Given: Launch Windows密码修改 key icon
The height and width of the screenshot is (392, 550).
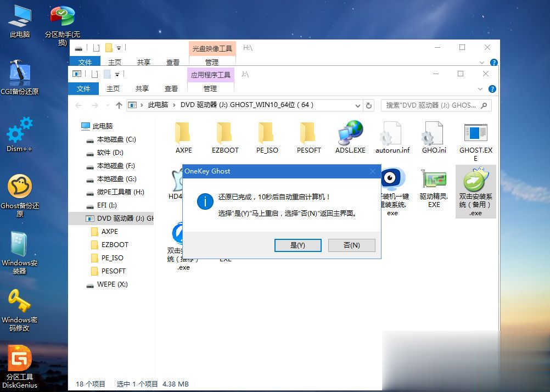Looking at the screenshot, I should click(20, 310).
